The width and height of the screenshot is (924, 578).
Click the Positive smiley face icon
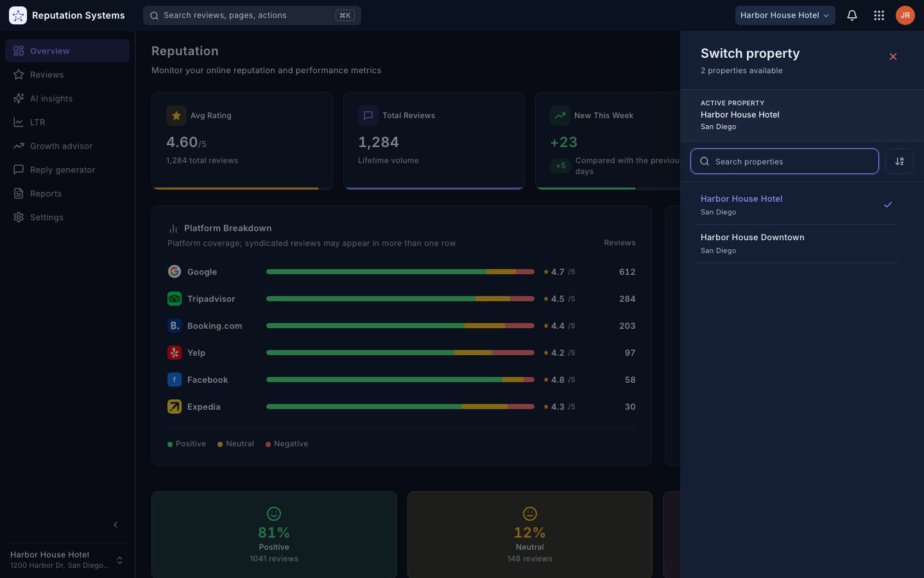tap(274, 514)
